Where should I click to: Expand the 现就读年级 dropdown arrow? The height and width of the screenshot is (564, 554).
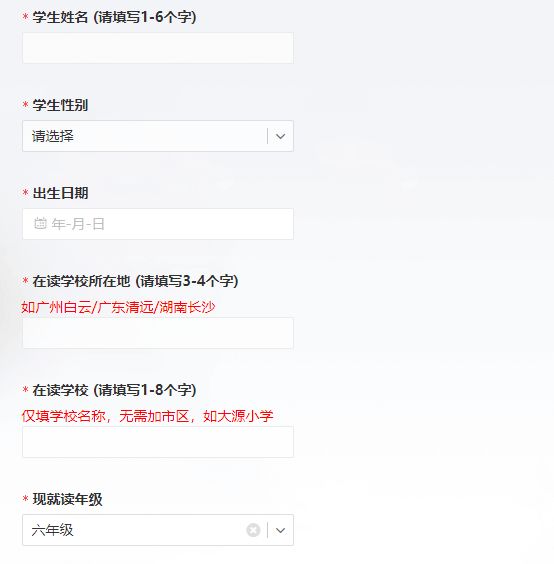[281, 530]
